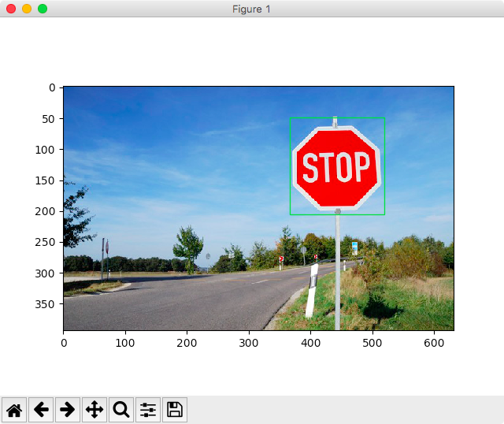Click the x-axis tick label 300
The image size is (504, 424).
(x=249, y=343)
